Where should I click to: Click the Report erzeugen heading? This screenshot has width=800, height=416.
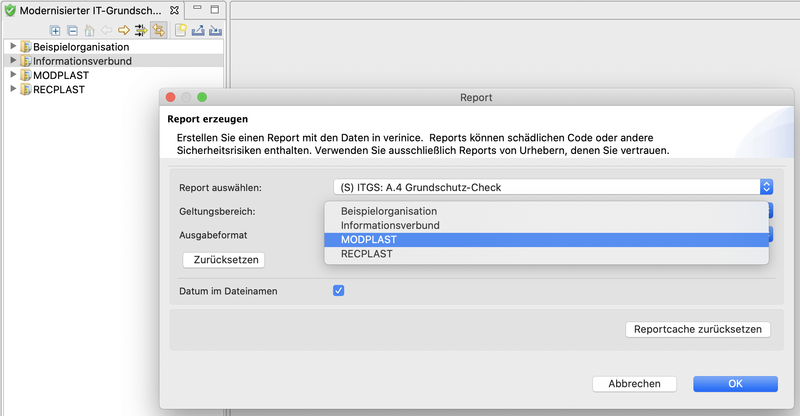tap(208, 119)
